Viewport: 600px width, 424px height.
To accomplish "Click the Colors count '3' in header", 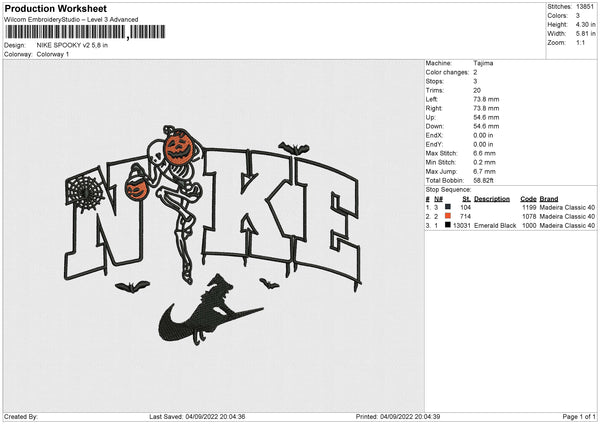I will [578, 16].
